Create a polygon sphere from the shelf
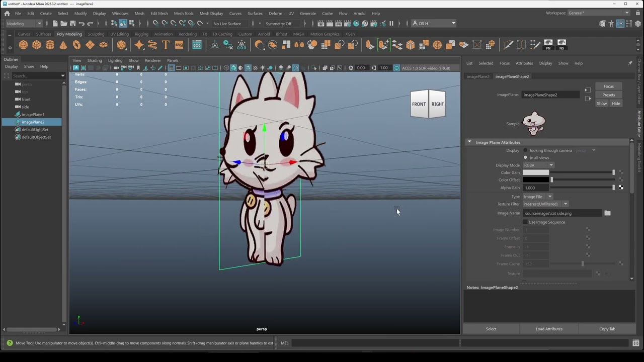The width and height of the screenshot is (644, 362). (23, 45)
